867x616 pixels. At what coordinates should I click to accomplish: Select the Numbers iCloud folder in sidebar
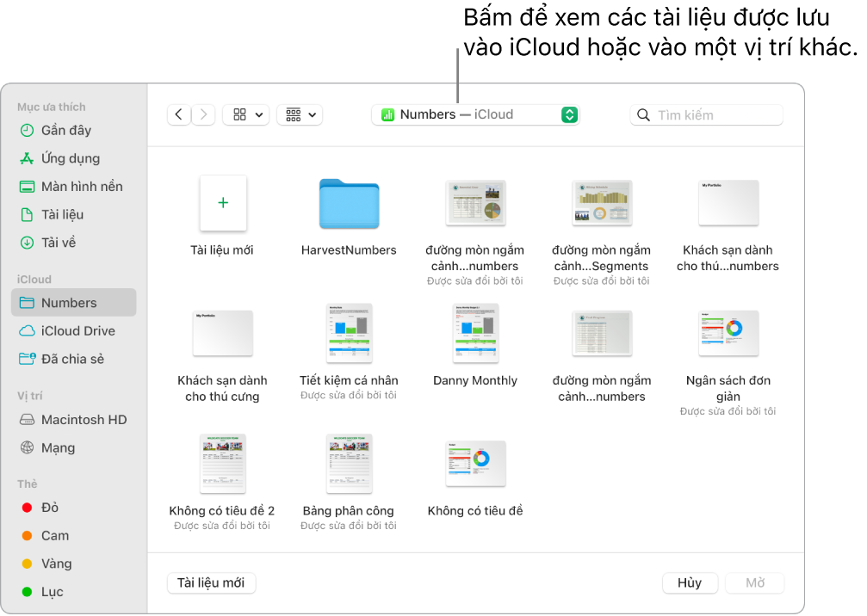click(x=73, y=303)
